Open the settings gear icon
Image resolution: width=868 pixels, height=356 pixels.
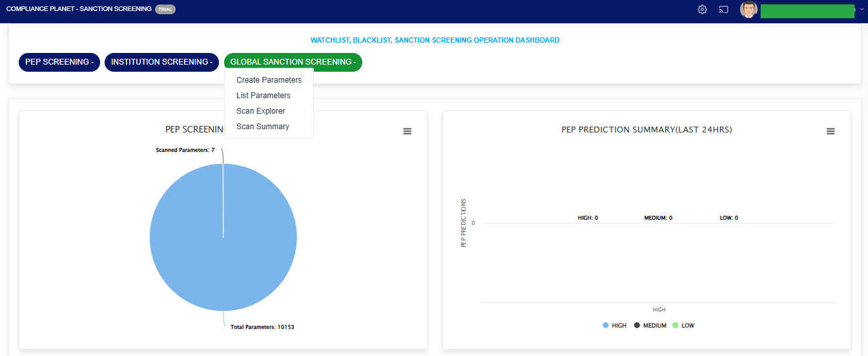click(x=702, y=10)
